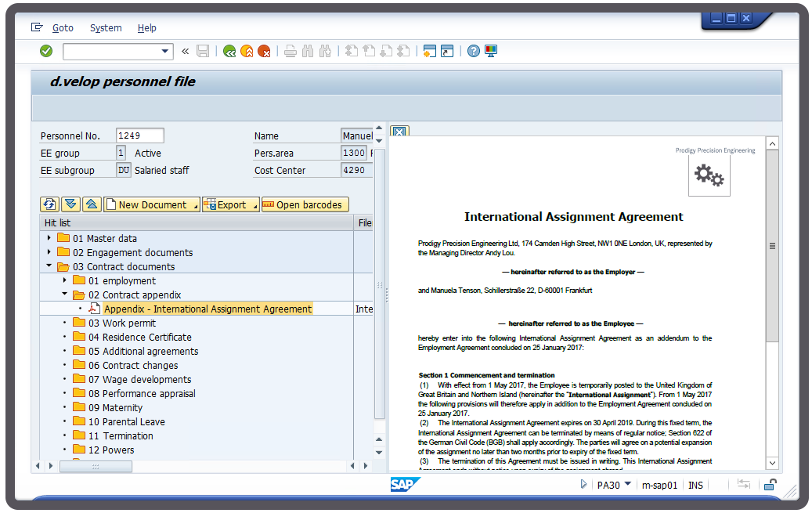Click the New Document button
812x513 pixels.
152,204
